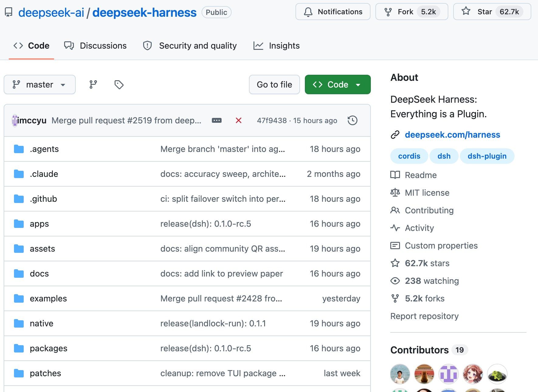Viewport: 538px width, 392px height.
Task: Open first contributor avatar with boy photo
Action: (400, 374)
